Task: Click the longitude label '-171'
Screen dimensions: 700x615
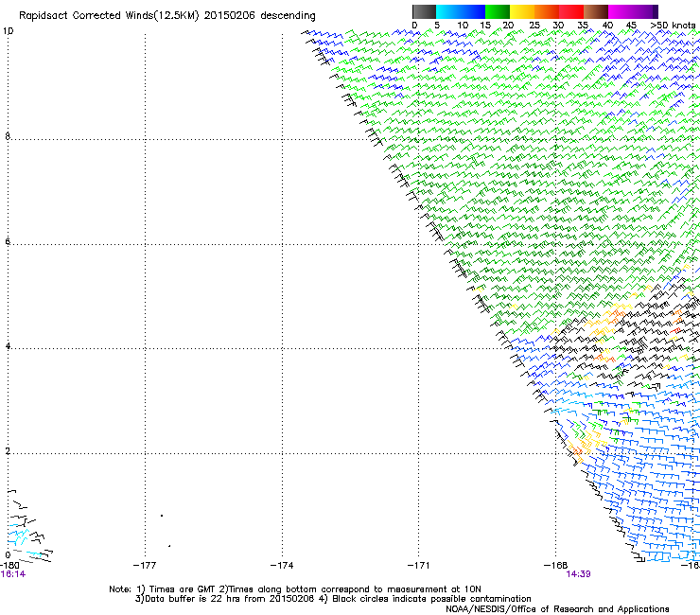Action: pyautogui.click(x=418, y=566)
